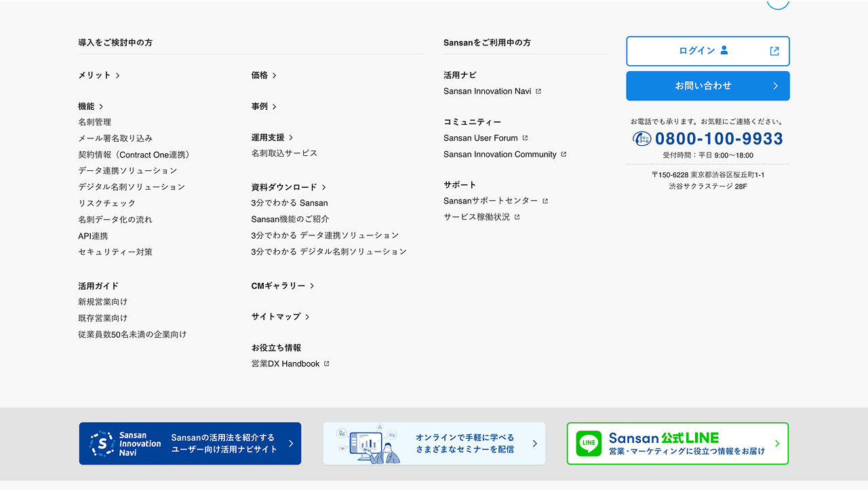This screenshot has height=491, width=868.
Task: Click the scroll-to-top circle at top right
Action: click(778, 3)
